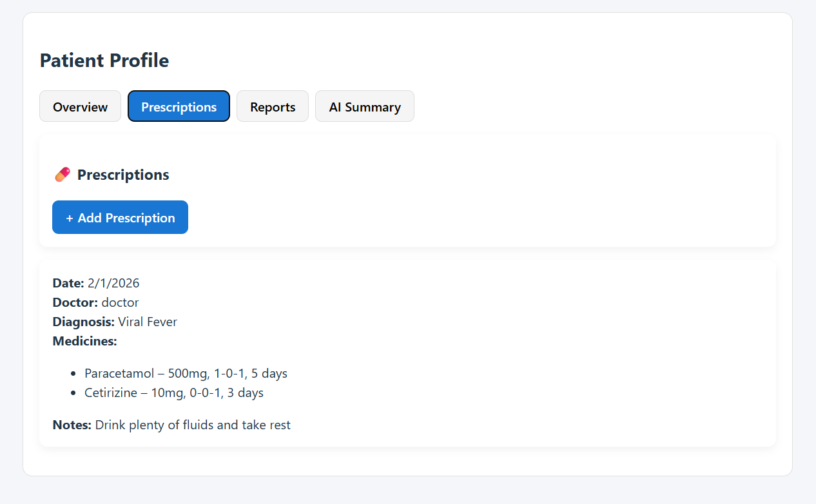Click the bold Diagnosis label
This screenshot has height=504, width=816.
click(84, 322)
